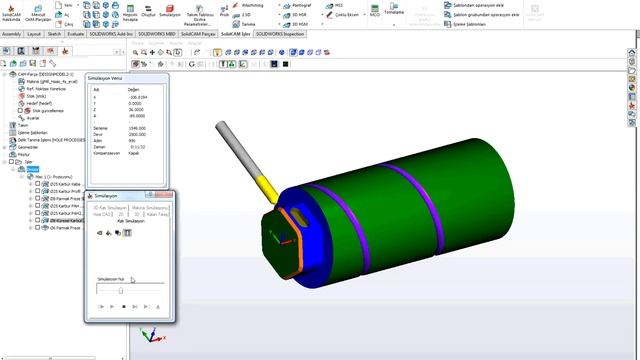Viewport: 640px width, 360px height.
Task: Click the Hepsini Hesapla icon
Action: [130, 12]
